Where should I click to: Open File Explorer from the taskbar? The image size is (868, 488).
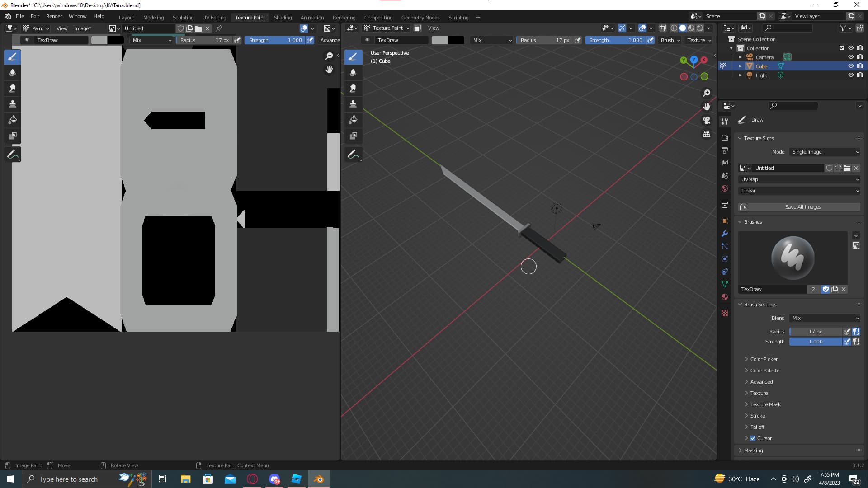click(185, 479)
